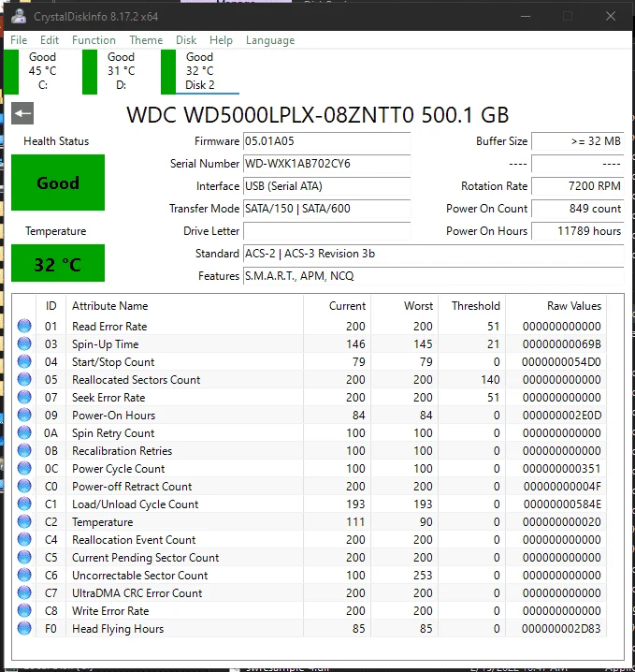Open the File menu

click(x=19, y=40)
